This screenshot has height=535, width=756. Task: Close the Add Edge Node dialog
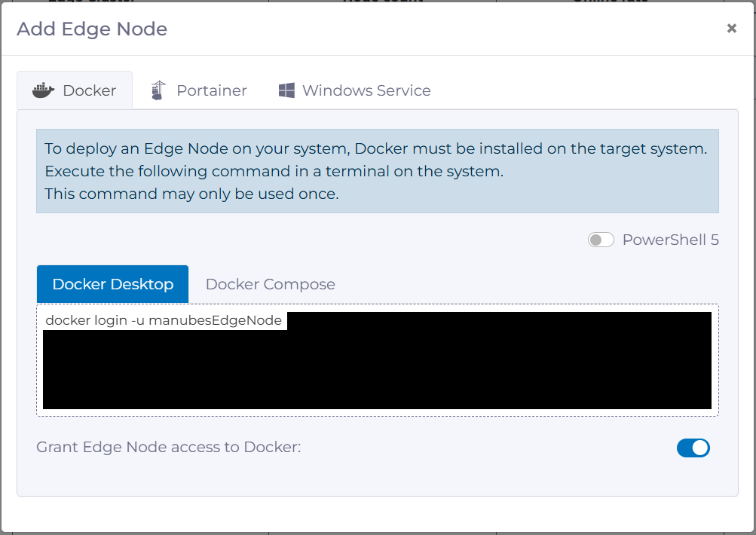coord(730,28)
